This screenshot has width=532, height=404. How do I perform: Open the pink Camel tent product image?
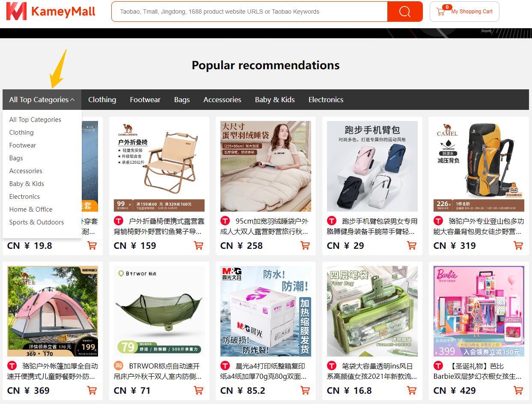[x=53, y=311]
